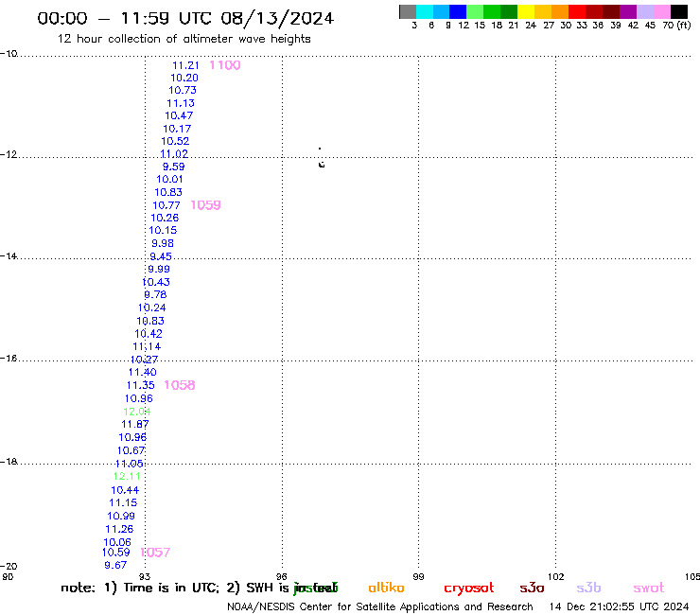Select the "s3a" satellite legend label
This screenshot has height=615, width=700.
(533, 588)
